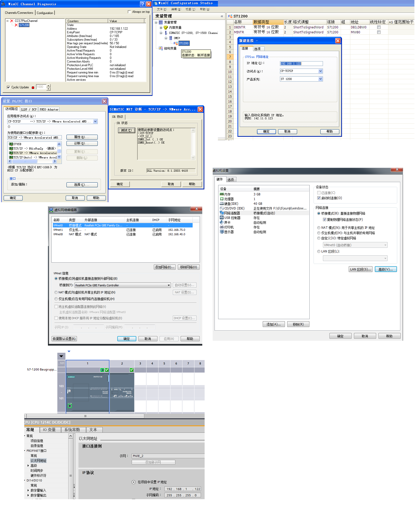Open the 访问点 CP-TCPIP dropdown in 新建连接

[320, 71]
